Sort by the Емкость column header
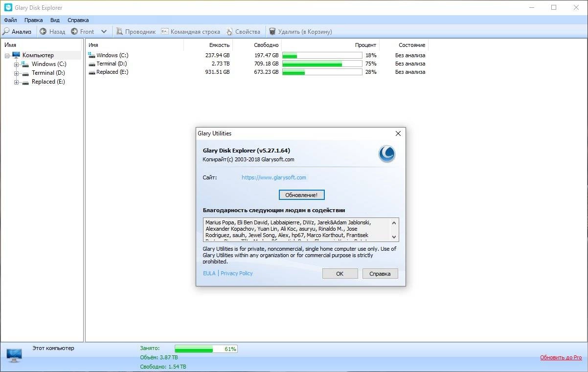Image resolution: width=588 pixels, height=372 pixels. click(208, 44)
